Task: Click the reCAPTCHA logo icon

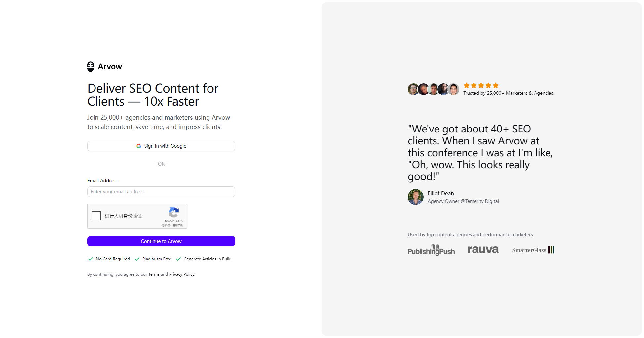Action: [x=173, y=212]
